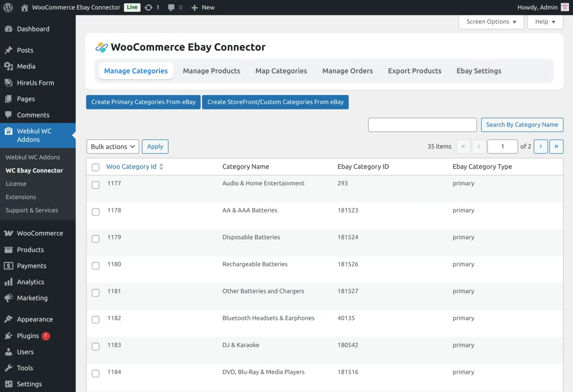Click the current page number field

(503, 147)
